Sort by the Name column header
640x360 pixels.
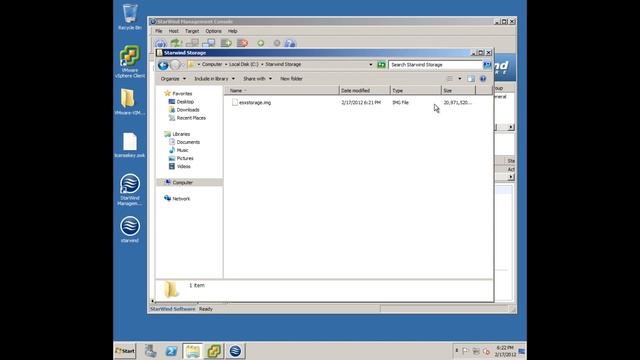tap(282, 91)
